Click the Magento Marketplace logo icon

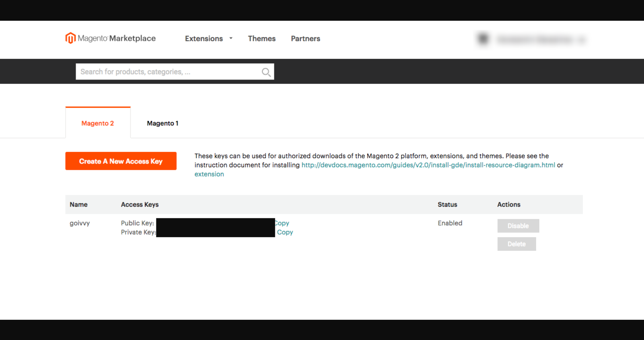[x=70, y=38]
